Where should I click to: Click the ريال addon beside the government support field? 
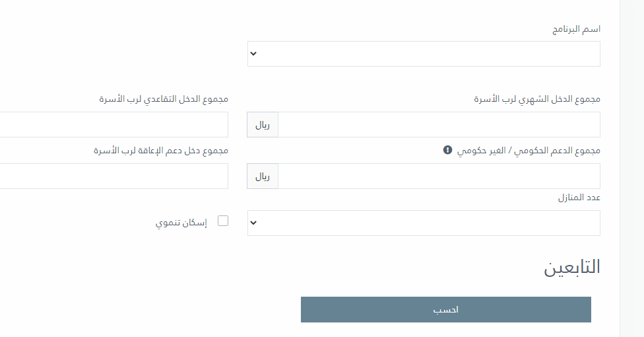coord(263,176)
